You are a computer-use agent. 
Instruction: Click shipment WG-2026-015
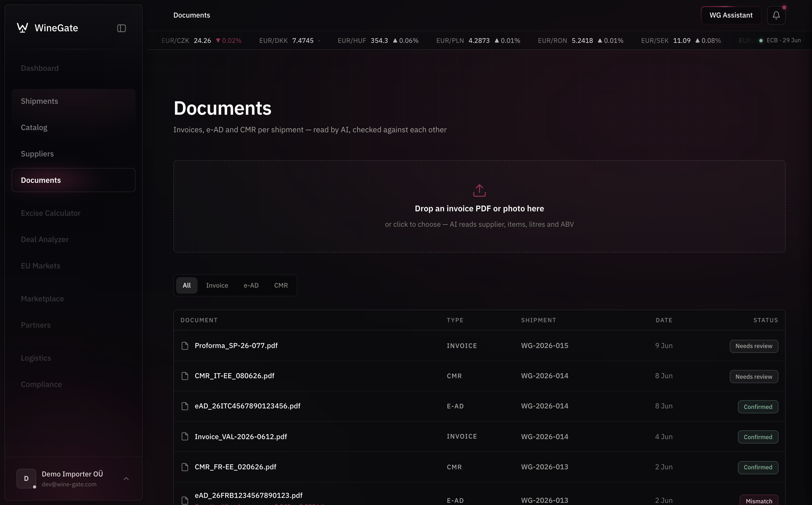click(545, 346)
